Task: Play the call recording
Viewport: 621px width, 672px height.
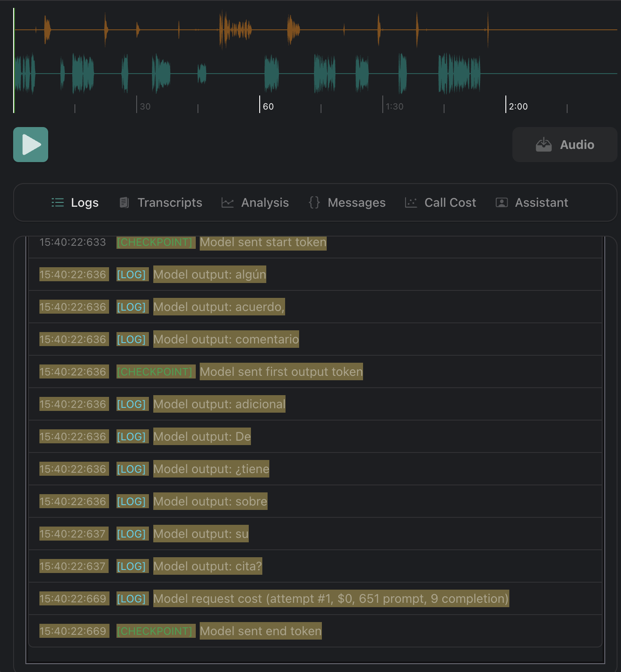Action: [x=31, y=145]
